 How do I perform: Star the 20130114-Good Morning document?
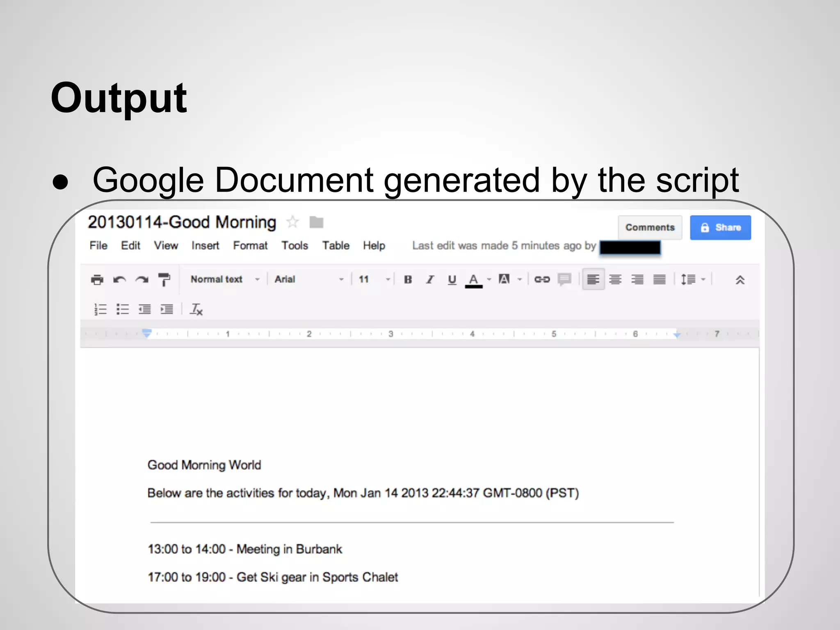click(x=292, y=222)
